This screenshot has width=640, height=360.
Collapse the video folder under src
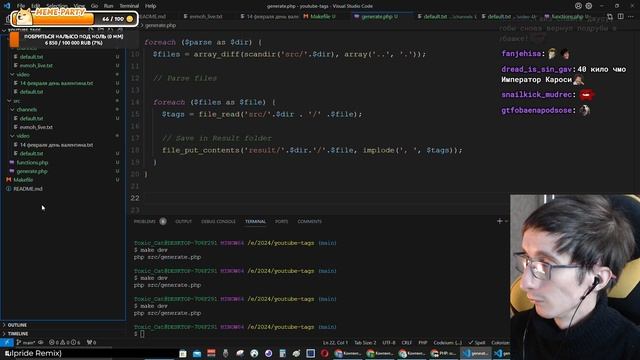tap(63, 136)
